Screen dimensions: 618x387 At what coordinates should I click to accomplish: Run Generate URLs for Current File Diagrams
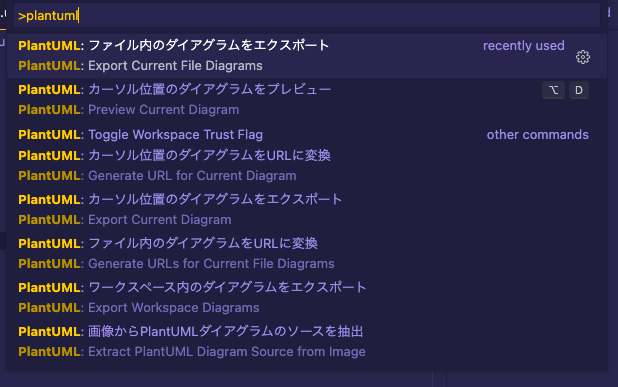(x=307, y=253)
